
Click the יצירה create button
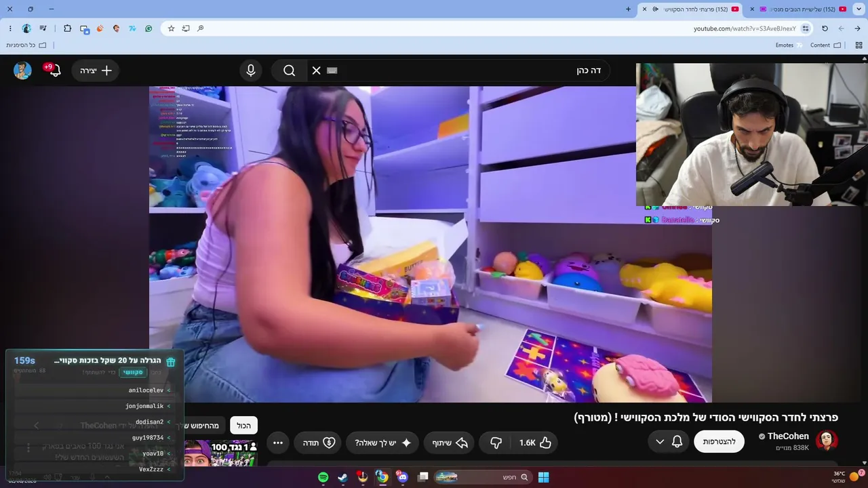click(96, 70)
